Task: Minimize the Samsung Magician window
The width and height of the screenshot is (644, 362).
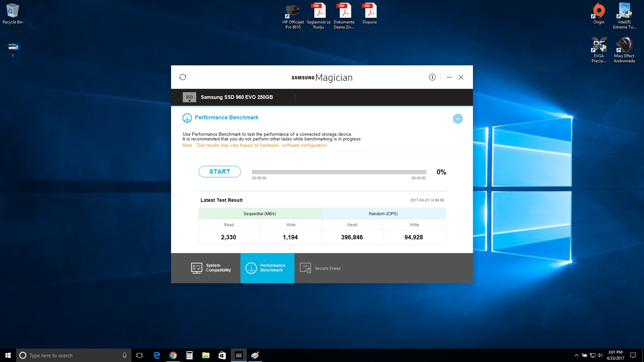Action: pos(449,77)
